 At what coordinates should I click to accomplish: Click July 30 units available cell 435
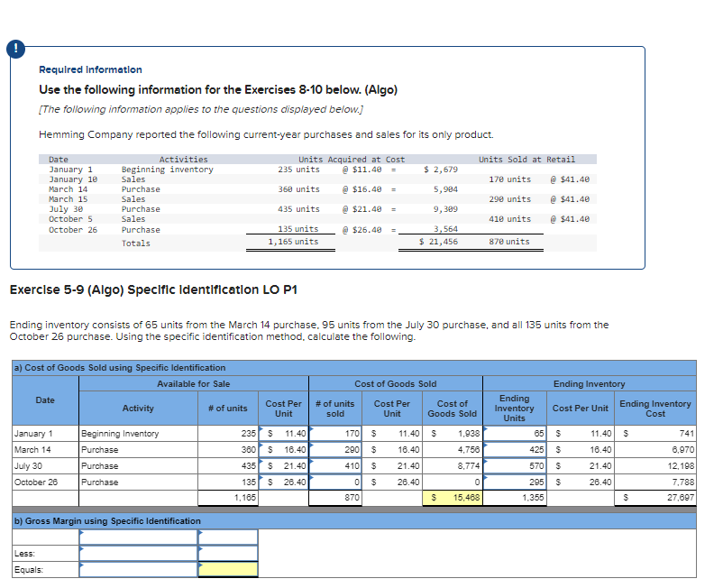pyautogui.click(x=228, y=465)
